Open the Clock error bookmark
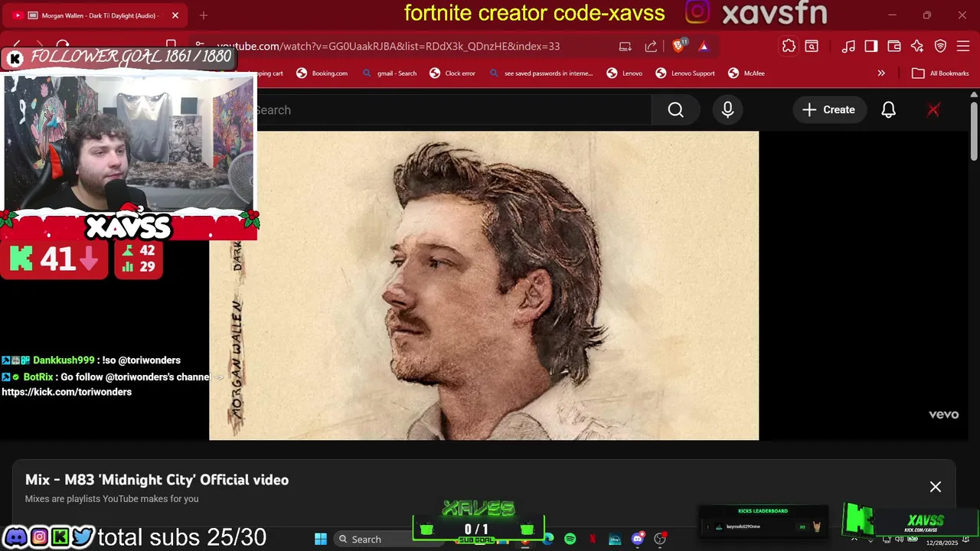Image resolution: width=980 pixels, height=551 pixels. pos(452,73)
